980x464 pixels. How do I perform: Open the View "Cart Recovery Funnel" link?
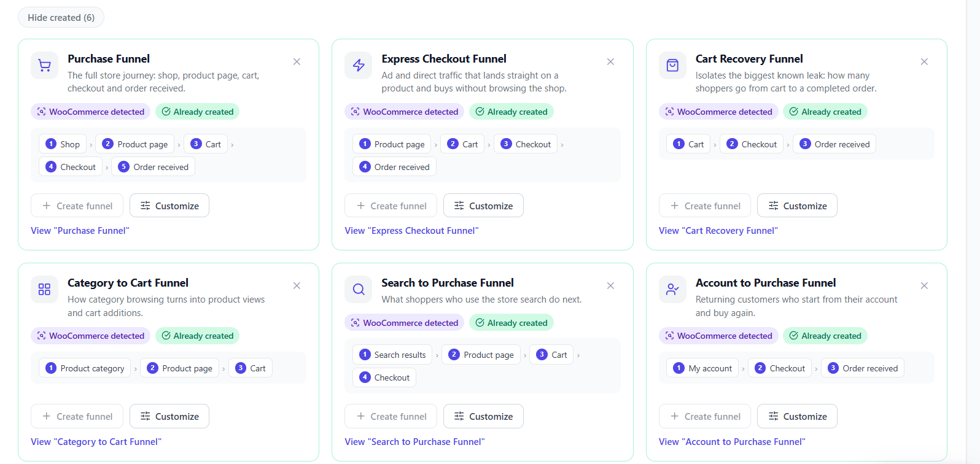click(x=718, y=231)
